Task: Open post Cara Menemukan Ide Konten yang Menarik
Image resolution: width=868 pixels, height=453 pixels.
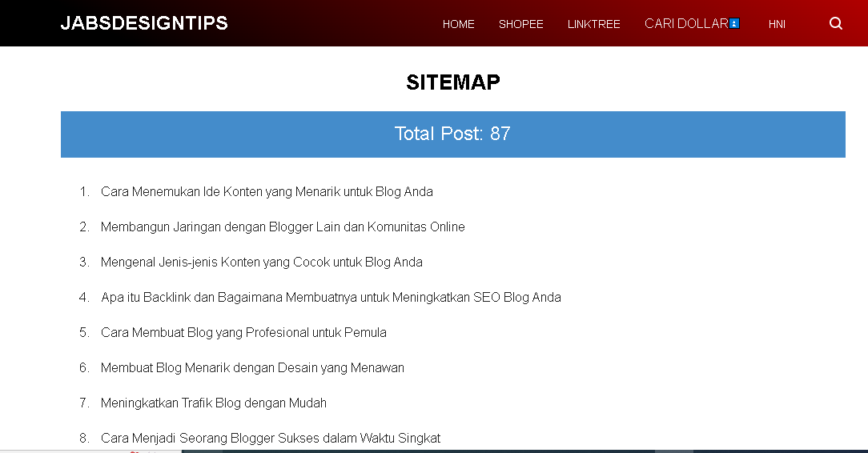Action: pos(267,191)
